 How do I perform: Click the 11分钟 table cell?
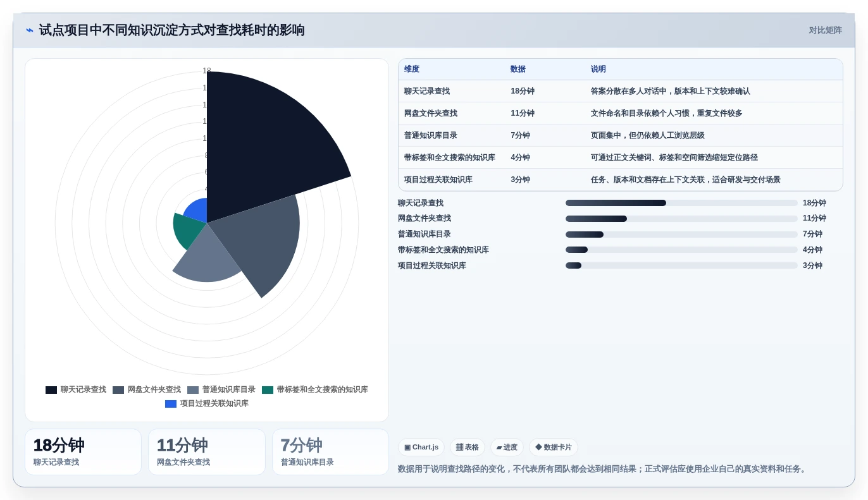tap(523, 113)
